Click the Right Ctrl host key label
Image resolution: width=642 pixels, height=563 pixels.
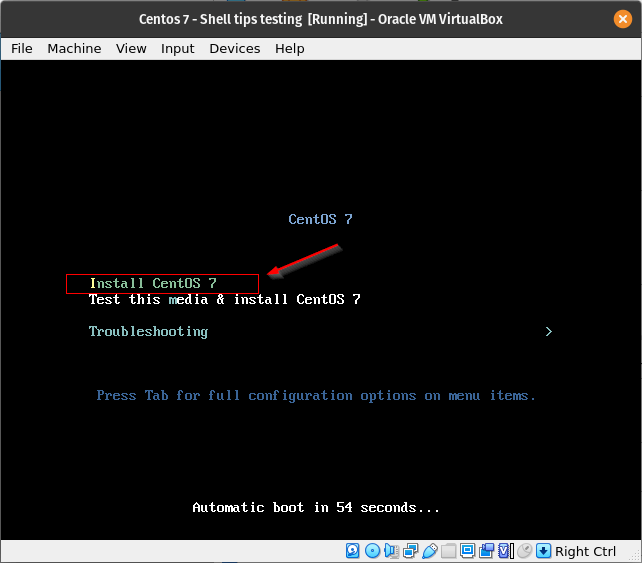coord(585,552)
